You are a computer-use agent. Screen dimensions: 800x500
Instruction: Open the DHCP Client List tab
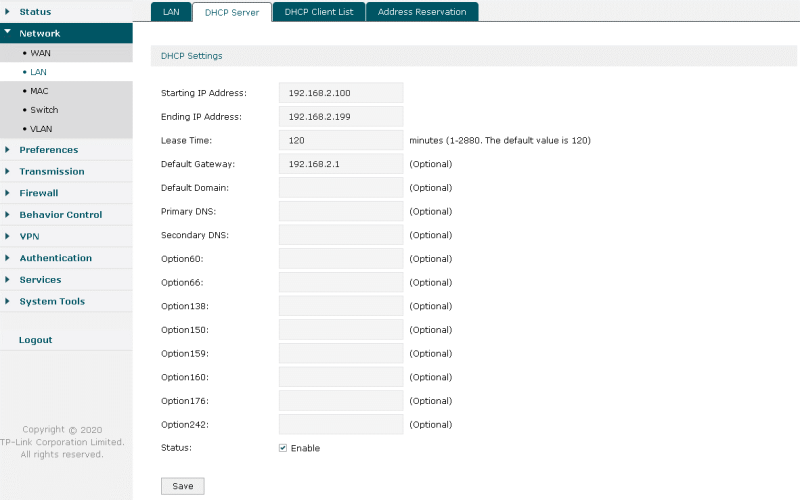tap(319, 12)
